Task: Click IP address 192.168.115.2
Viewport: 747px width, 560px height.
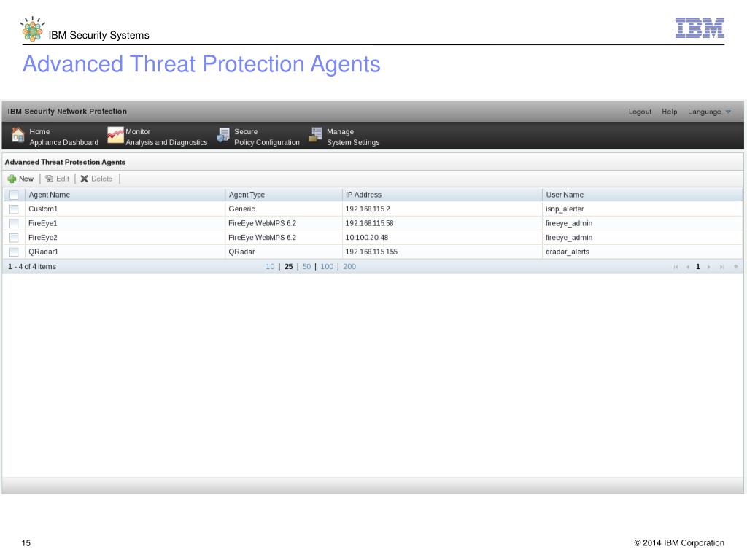Action: (368, 209)
